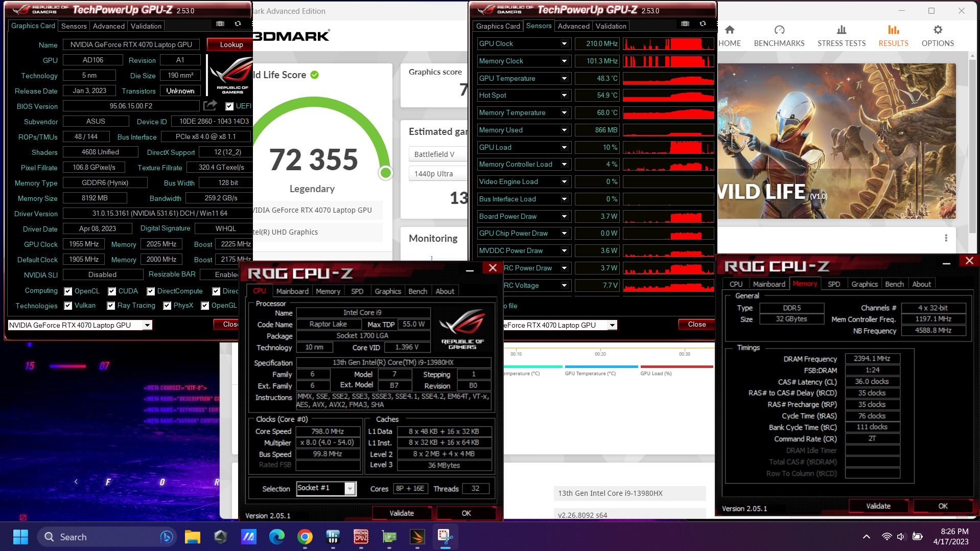Open the three-dot menu in 3DMark results
This screenshot has height=551, width=980.
pyautogui.click(x=946, y=238)
